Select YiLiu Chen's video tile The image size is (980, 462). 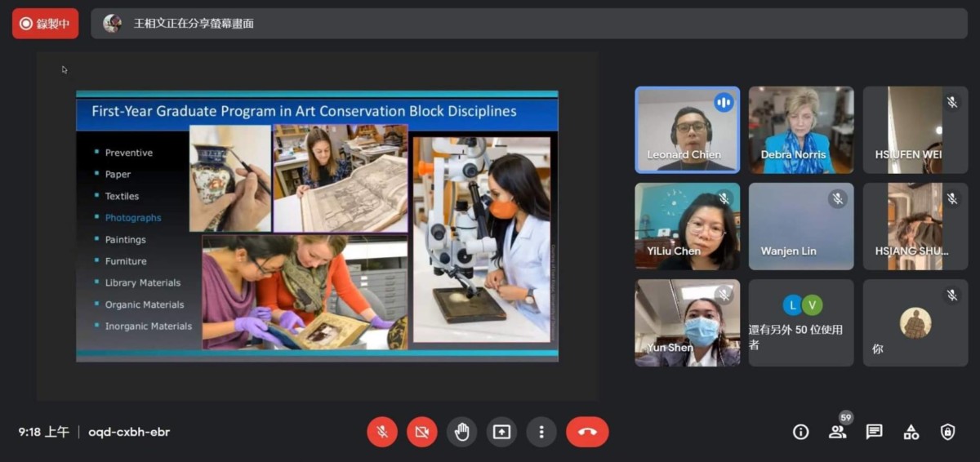pyautogui.click(x=688, y=226)
